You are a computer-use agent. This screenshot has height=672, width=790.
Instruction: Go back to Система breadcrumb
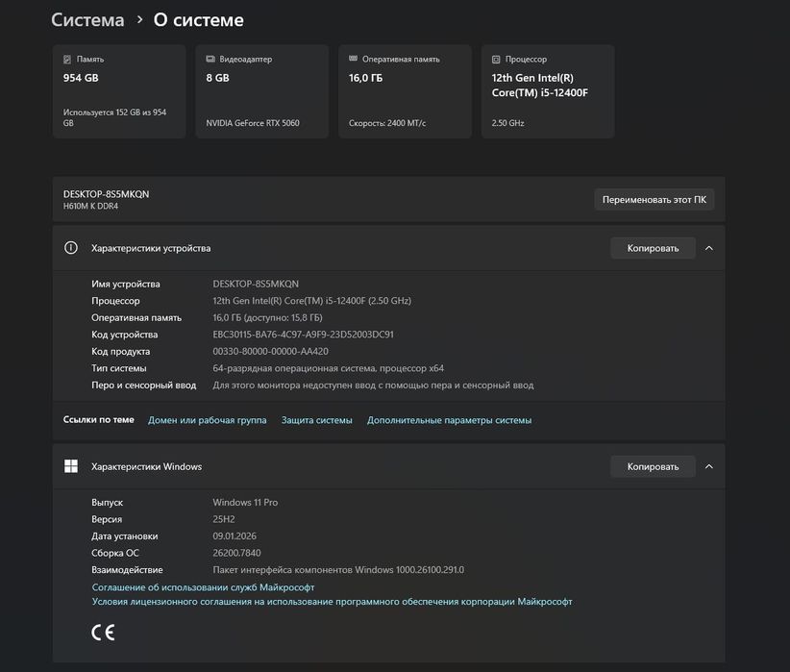87,20
